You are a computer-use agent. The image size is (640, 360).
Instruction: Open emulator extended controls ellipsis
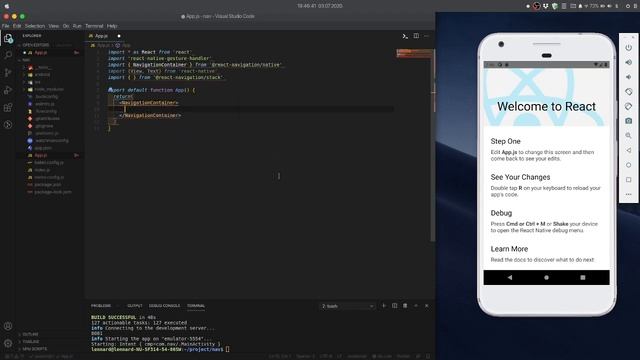click(629, 194)
